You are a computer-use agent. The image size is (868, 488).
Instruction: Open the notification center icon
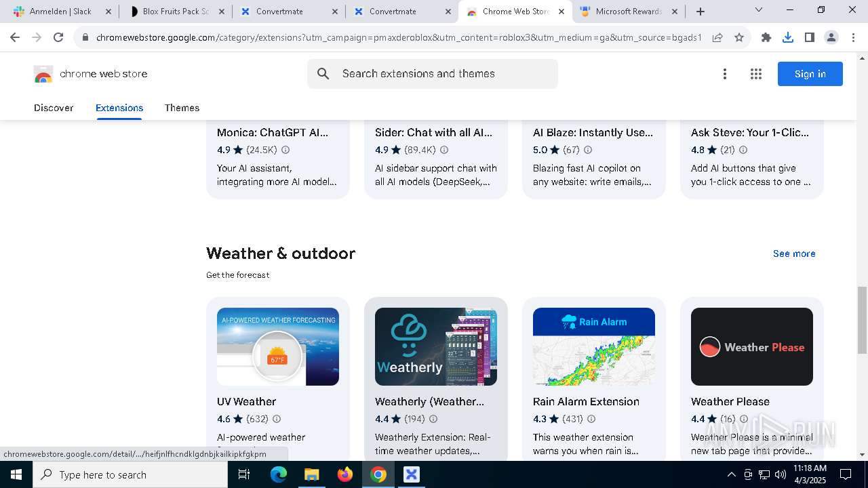846,474
